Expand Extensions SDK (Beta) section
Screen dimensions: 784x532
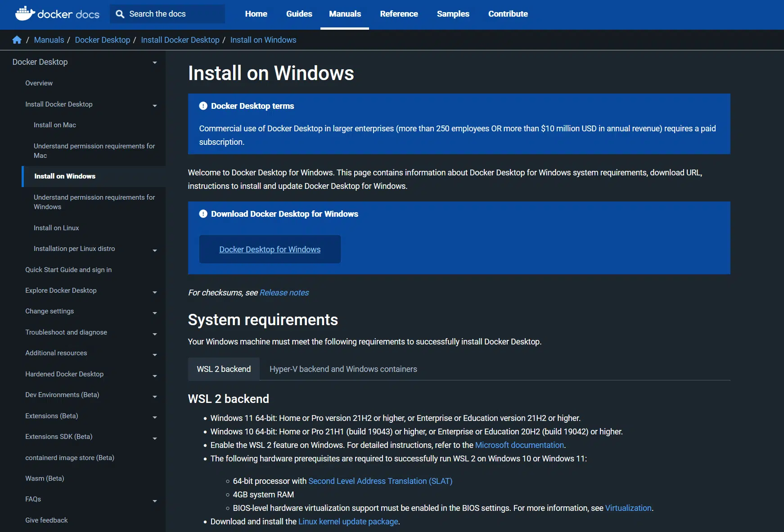click(155, 438)
